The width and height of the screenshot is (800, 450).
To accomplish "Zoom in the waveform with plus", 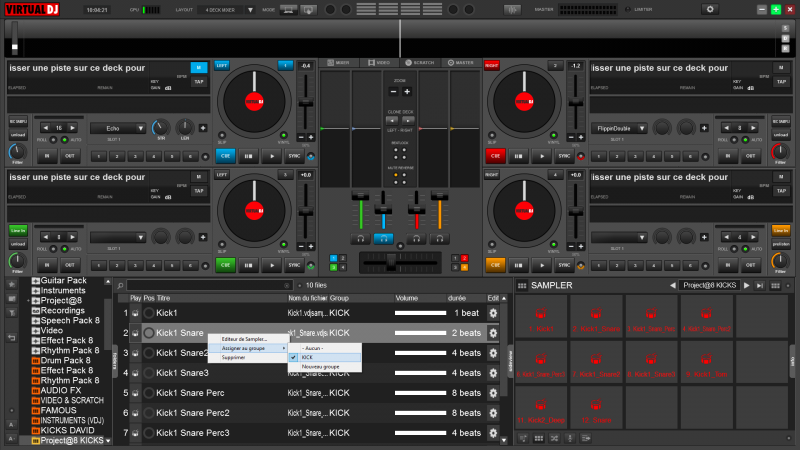I will pyautogui.click(x=407, y=92).
